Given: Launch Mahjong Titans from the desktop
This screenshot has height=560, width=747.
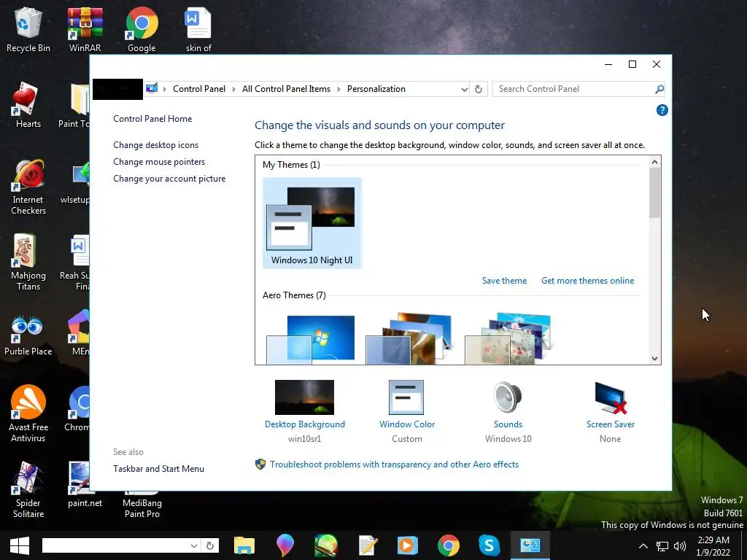Looking at the screenshot, I should (28, 262).
